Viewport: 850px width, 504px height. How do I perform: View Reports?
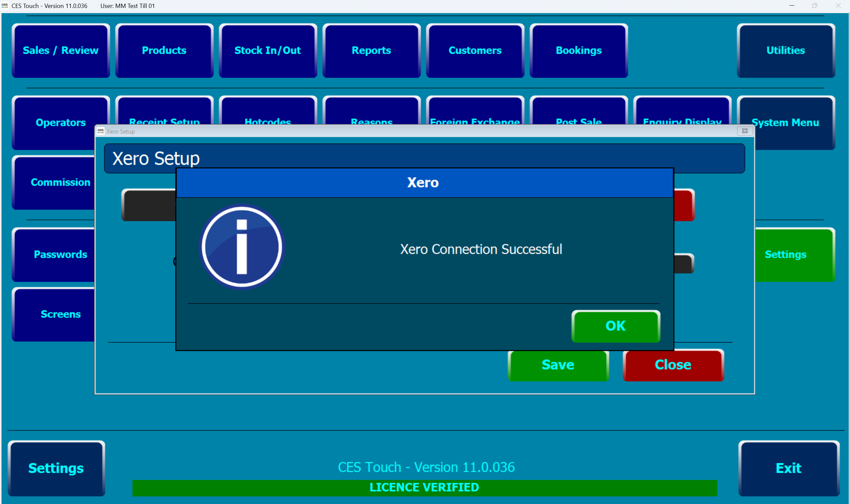(x=371, y=50)
